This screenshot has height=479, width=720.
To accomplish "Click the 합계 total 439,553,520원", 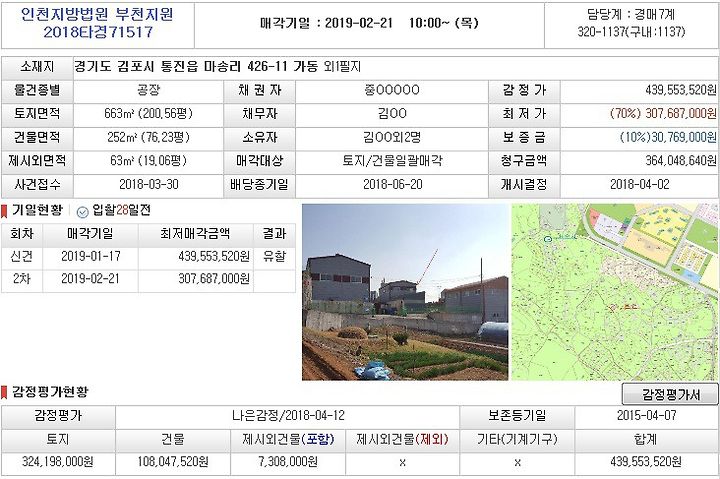I will tap(646, 462).
